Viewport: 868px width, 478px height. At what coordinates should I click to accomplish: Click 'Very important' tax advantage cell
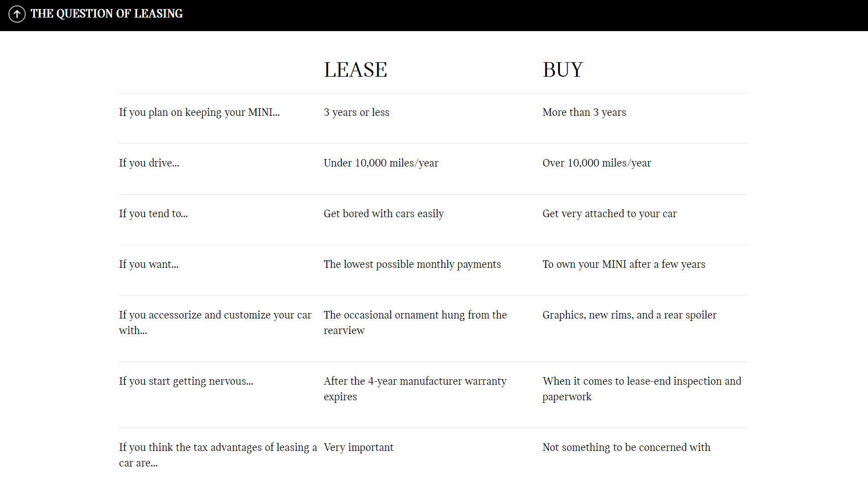tap(358, 447)
